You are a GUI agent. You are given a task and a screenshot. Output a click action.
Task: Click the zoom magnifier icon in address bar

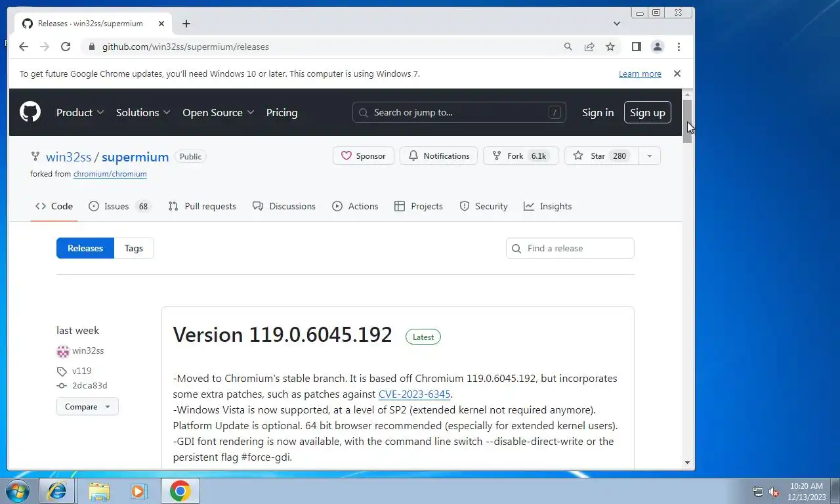click(x=568, y=47)
